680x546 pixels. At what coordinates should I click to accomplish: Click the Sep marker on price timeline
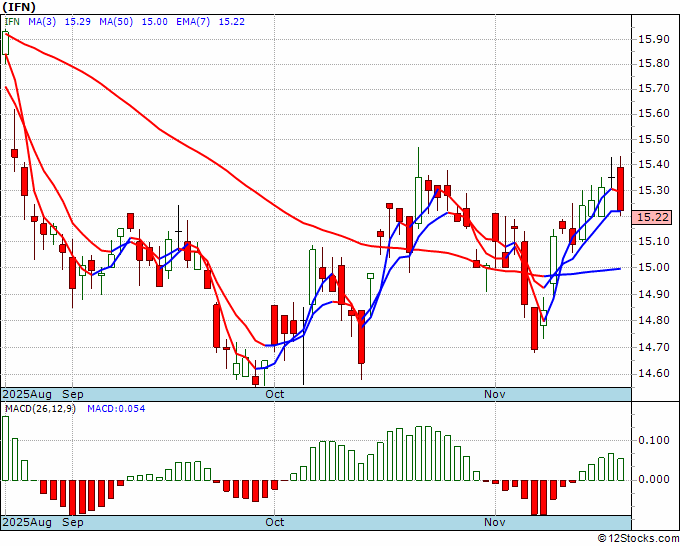pos(73,394)
